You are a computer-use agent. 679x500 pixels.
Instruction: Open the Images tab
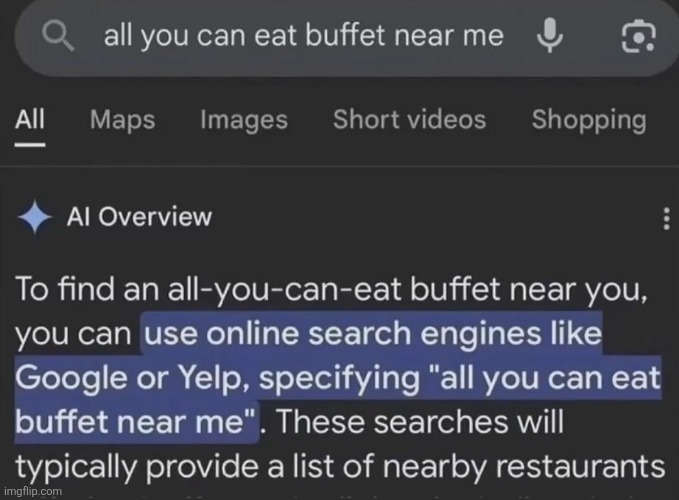pos(243,121)
